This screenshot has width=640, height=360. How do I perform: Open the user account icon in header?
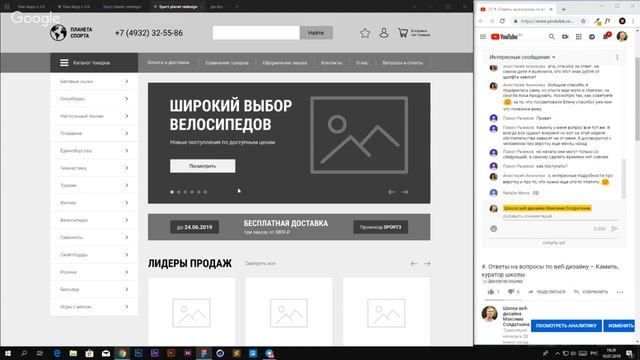pos(384,33)
